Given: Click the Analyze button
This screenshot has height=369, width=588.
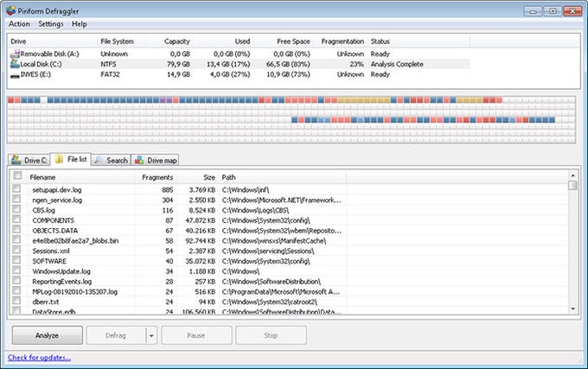Looking at the screenshot, I should coord(48,335).
